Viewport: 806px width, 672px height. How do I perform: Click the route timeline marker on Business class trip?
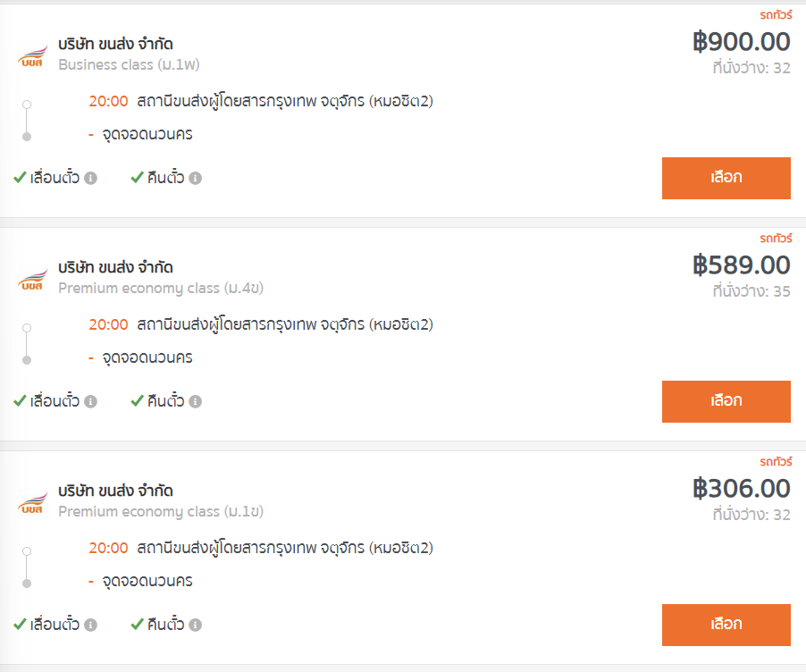click(27, 120)
